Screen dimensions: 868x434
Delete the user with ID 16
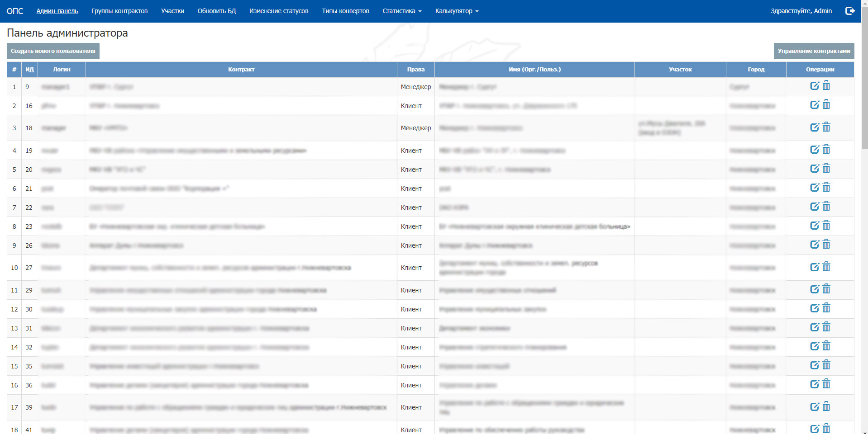826,105
